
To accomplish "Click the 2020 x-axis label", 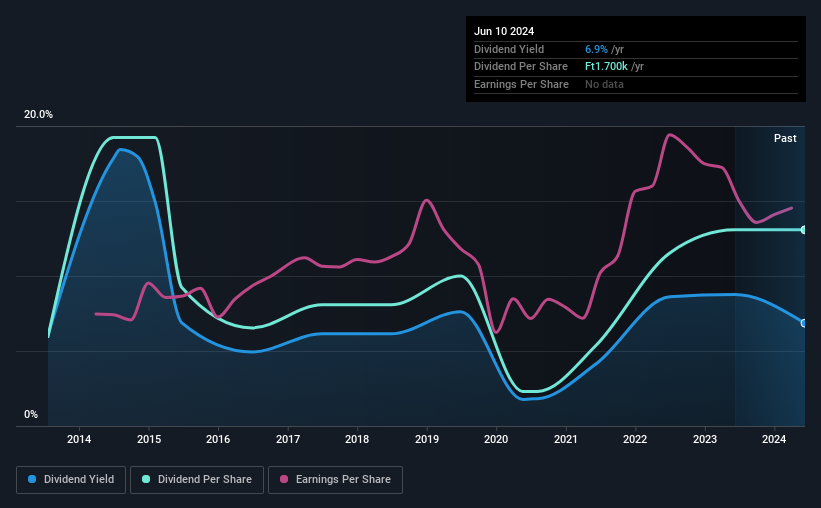I will point(496,439).
